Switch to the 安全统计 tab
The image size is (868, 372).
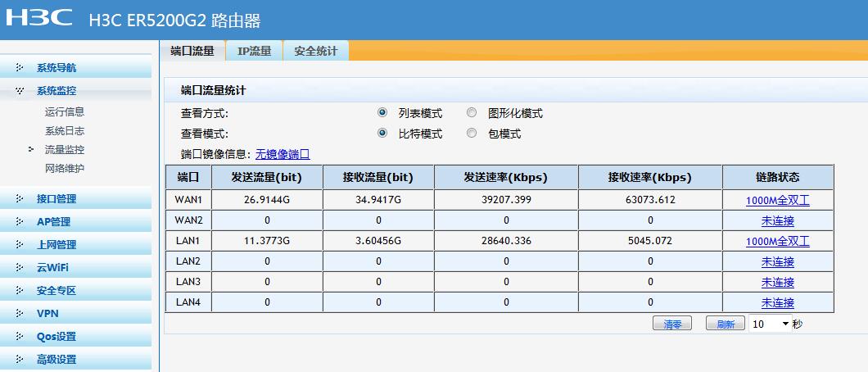pos(315,51)
